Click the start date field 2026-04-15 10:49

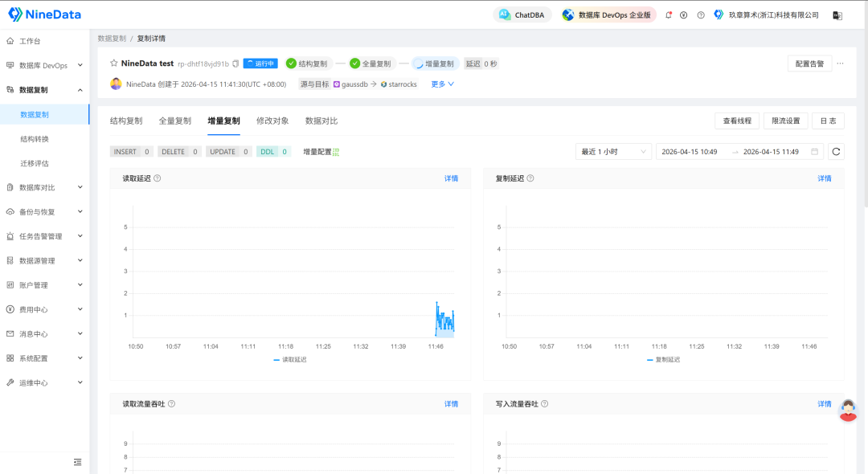(x=690, y=152)
